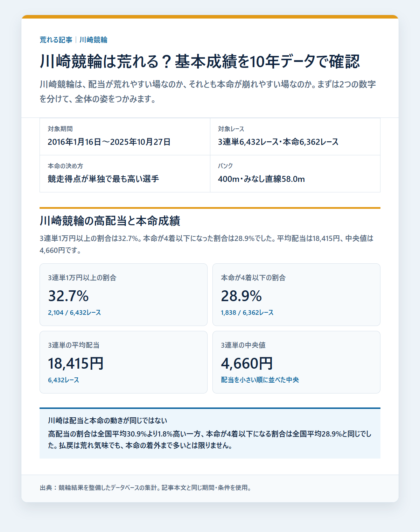This screenshot has width=420, height=532.
Task: Select the text 競走得点が単独で最も高い選手
Action: [x=103, y=179]
